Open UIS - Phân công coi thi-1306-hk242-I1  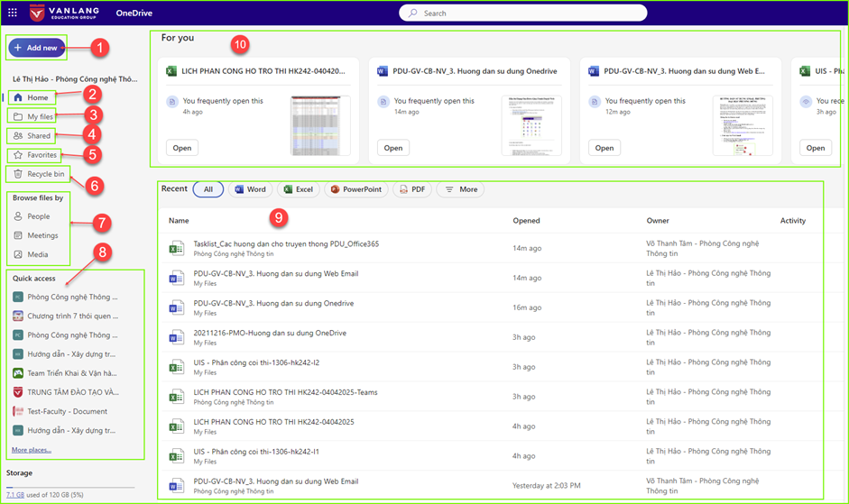tap(256, 452)
